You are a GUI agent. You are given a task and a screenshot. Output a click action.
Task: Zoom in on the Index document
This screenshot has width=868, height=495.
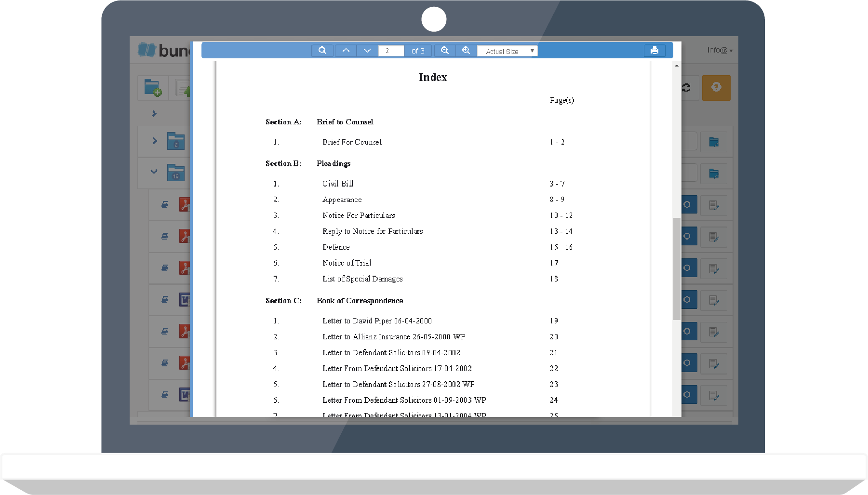466,50
